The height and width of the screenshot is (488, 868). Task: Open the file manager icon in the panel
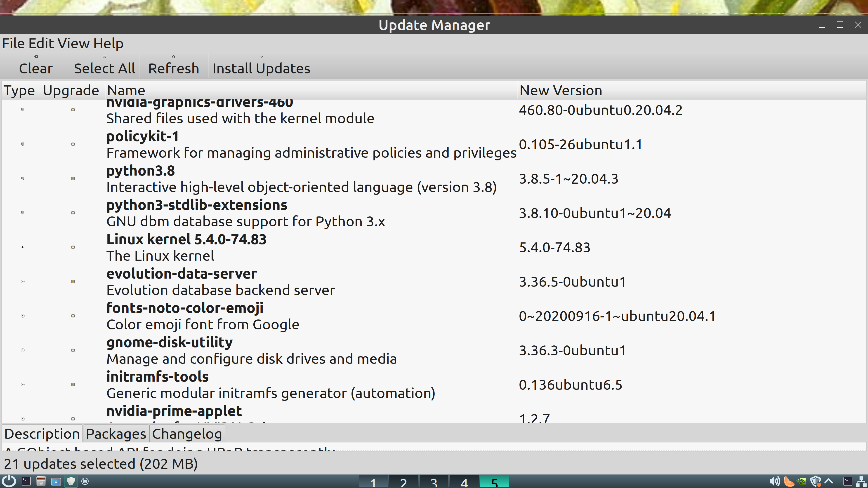[x=41, y=481]
